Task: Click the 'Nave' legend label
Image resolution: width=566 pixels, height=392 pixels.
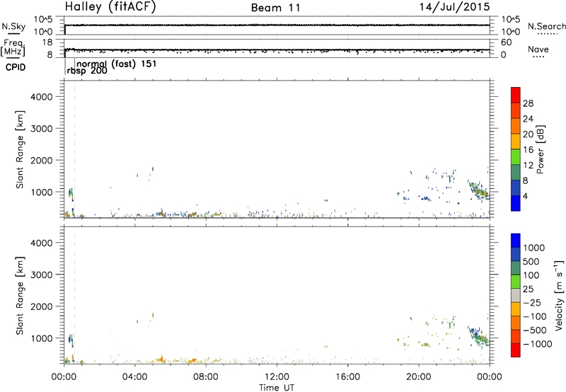Action: 538,49
